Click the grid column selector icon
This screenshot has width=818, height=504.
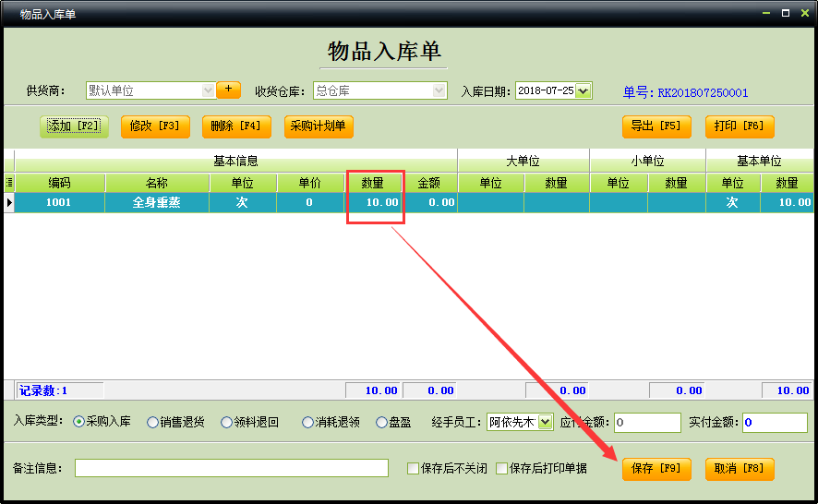[9, 183]
